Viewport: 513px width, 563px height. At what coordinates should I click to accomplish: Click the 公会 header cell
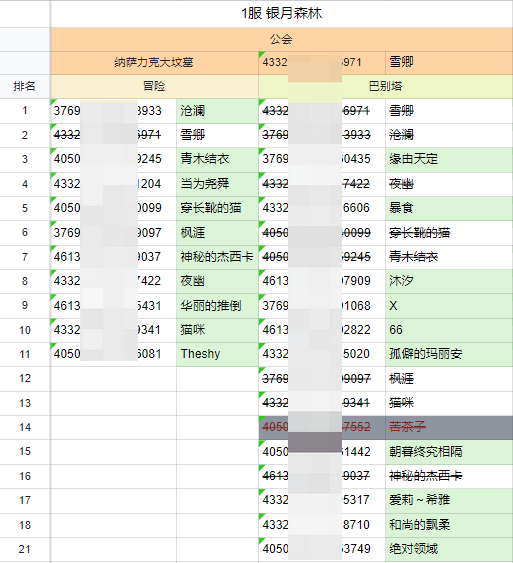tap(281, 39)
